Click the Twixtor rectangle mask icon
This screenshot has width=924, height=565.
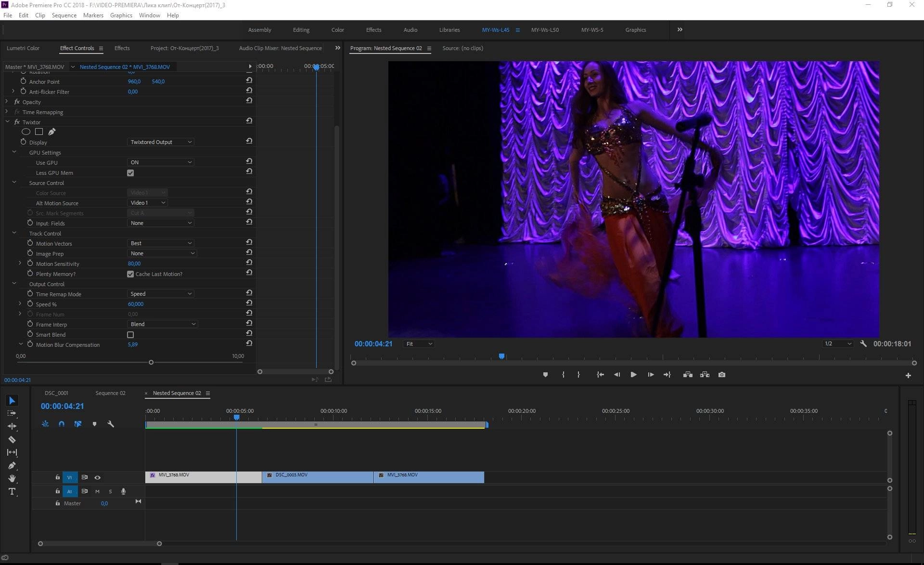(39, 131)
